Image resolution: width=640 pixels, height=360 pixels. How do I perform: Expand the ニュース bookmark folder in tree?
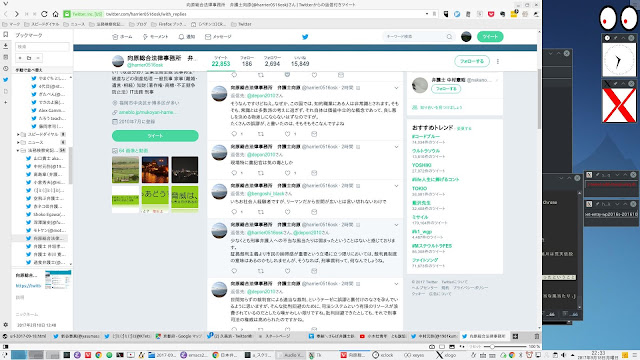[18, 142]
